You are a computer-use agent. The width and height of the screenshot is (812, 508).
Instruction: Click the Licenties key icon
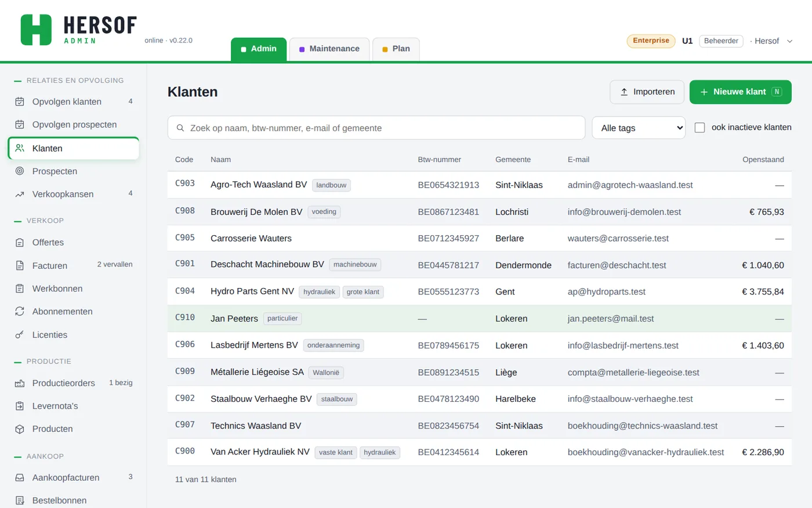tap(20, 335)
